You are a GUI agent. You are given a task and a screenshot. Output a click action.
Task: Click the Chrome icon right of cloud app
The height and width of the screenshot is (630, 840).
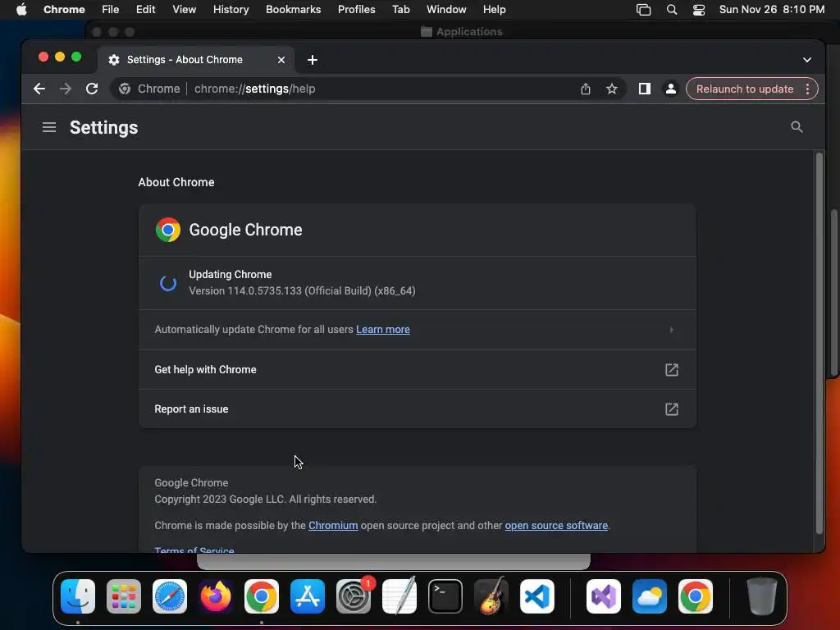point(696,596)
